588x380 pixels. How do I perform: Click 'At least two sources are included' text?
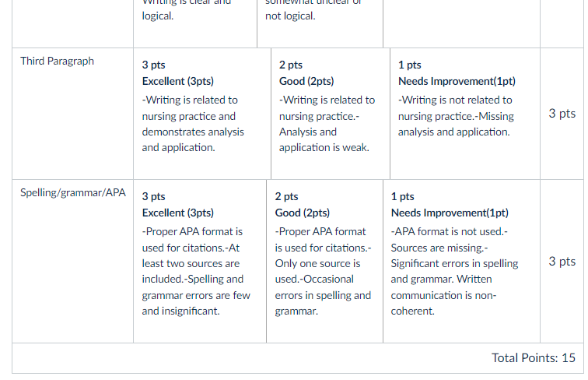tap(193, 264)
